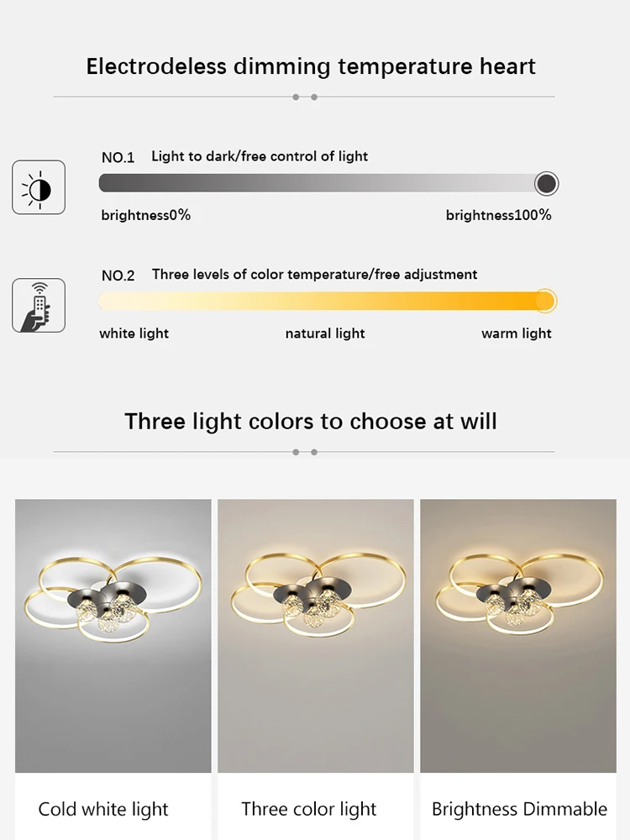This screenshot has width=630, height=840.
Task: Click the "brightness0%" label
Action: click(146, 215)
